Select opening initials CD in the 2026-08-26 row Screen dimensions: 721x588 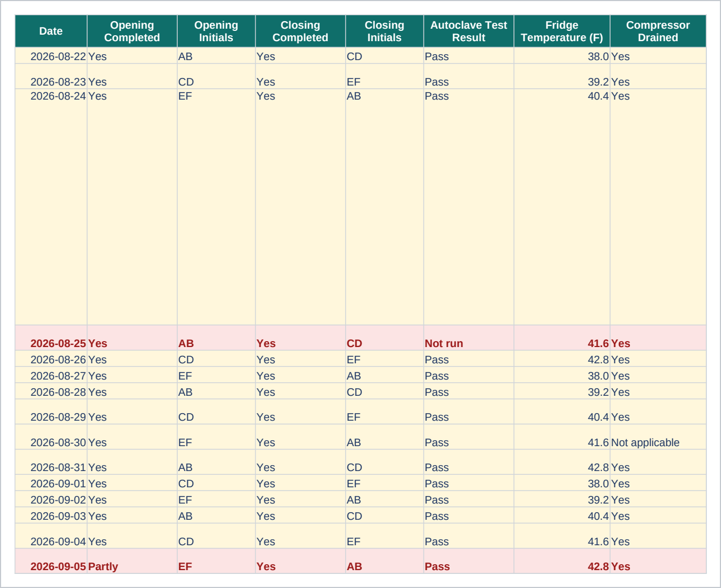pos(216,358)
